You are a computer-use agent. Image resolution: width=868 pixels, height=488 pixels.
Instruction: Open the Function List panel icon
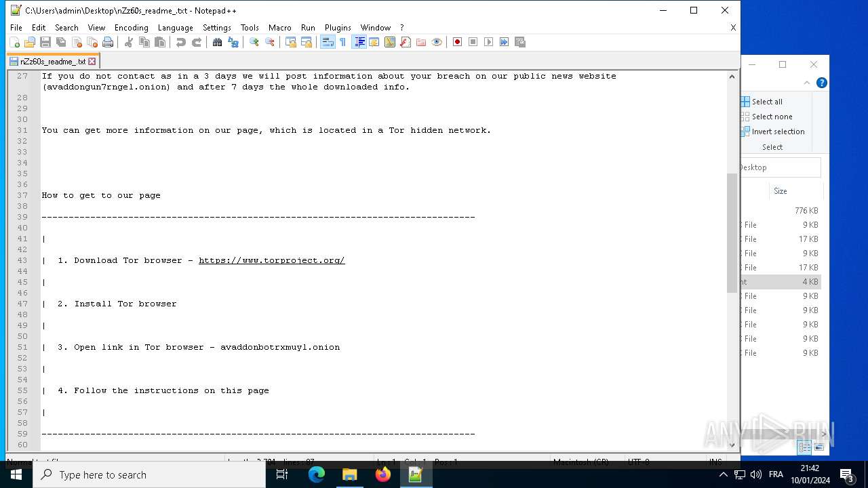click(x=406, y=42)
